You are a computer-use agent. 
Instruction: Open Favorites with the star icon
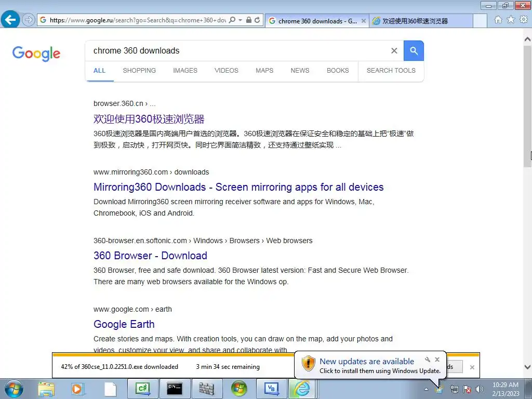click(511, 20)
